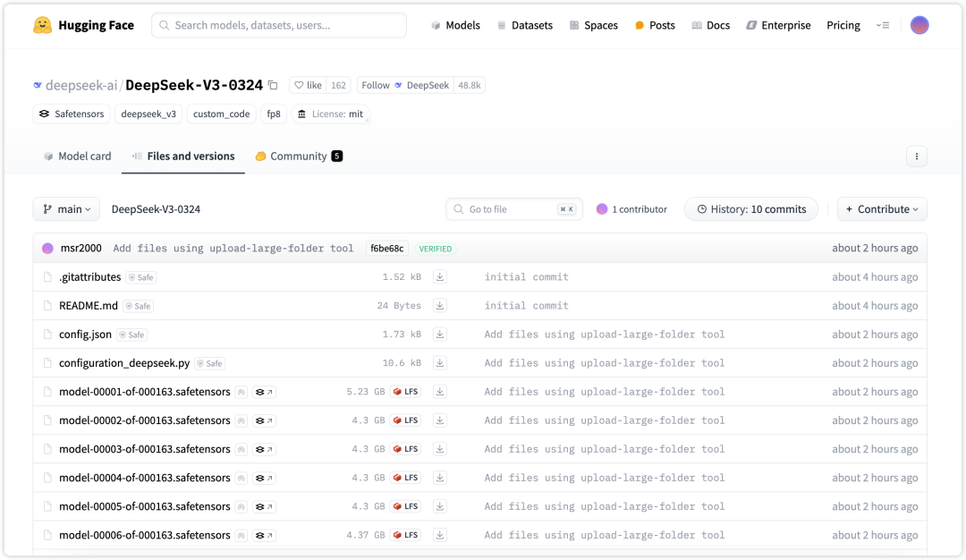Open user profile avatar
This screenshot has height=560, width=966.
click(919, 25)
